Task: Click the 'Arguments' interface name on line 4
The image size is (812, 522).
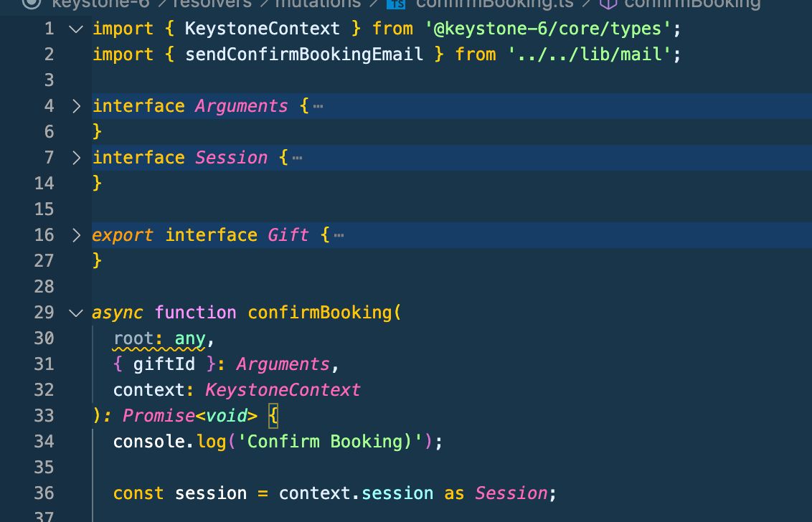Action: 241,106
